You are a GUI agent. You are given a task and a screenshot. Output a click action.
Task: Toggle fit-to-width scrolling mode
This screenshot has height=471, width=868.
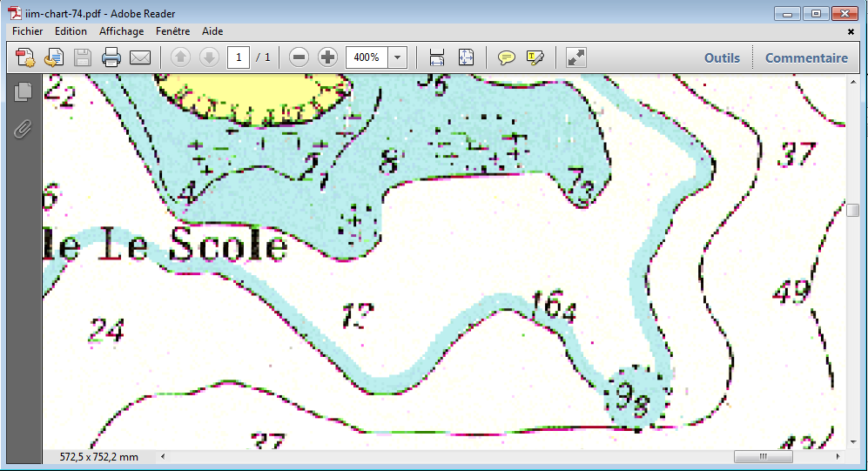437,58
